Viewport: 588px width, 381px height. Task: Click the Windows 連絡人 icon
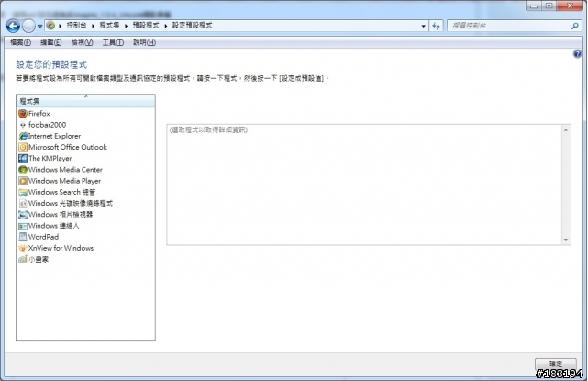[23, 226]
